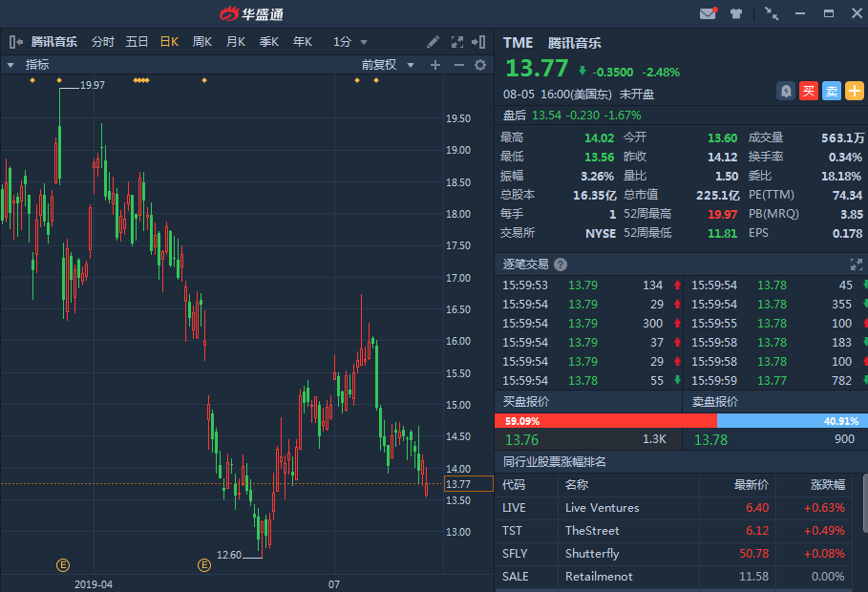Click the event diamond above 19.97 high
This screenshot has height=592, width=868.
[59, 80]
